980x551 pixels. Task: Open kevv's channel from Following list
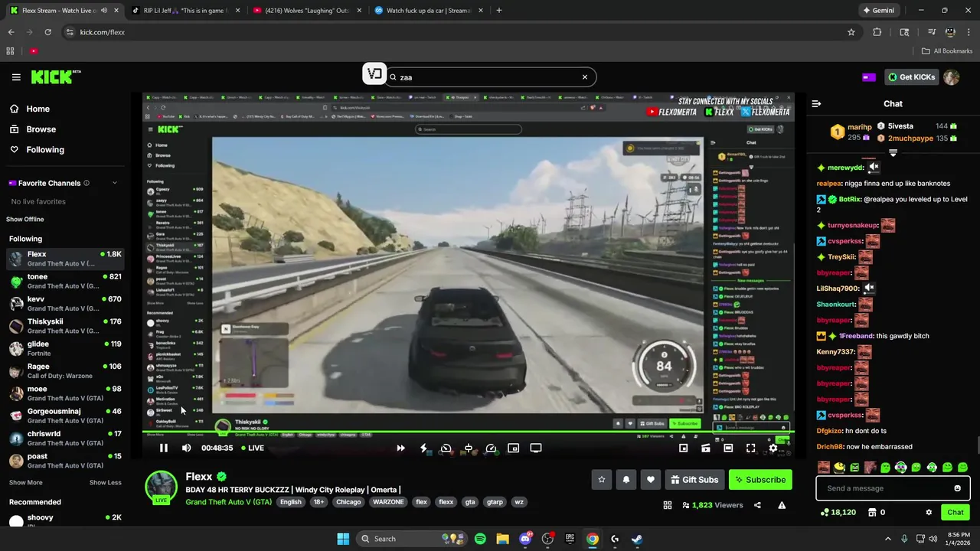[x=64, y=304]
